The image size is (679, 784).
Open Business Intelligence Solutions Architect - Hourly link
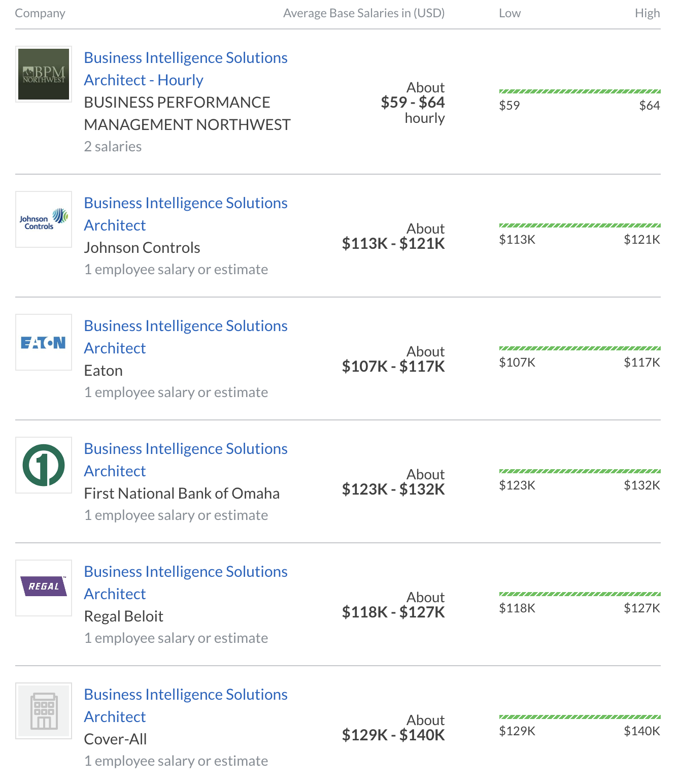(x=186, y=69)
